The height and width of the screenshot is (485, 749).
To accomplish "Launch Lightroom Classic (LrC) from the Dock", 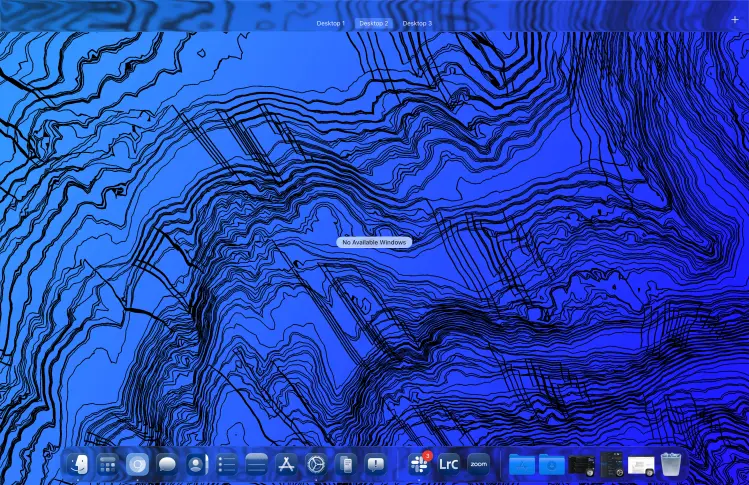I will 449,464.
